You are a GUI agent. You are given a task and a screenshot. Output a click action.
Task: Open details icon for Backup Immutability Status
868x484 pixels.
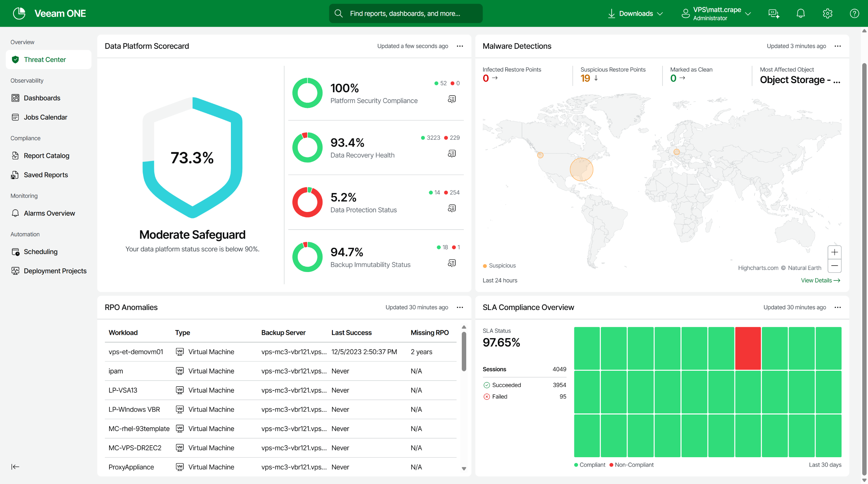tap(452, 263)
